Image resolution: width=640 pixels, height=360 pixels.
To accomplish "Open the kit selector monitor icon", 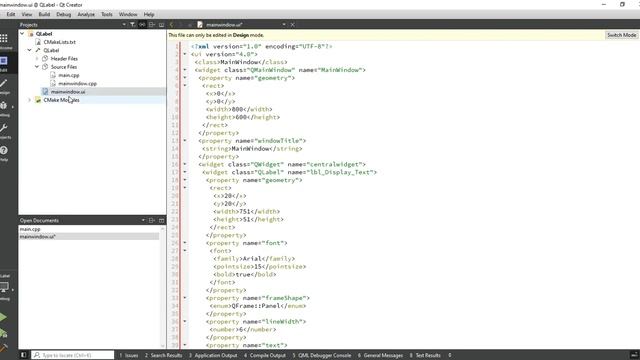I will pos(4,287).
